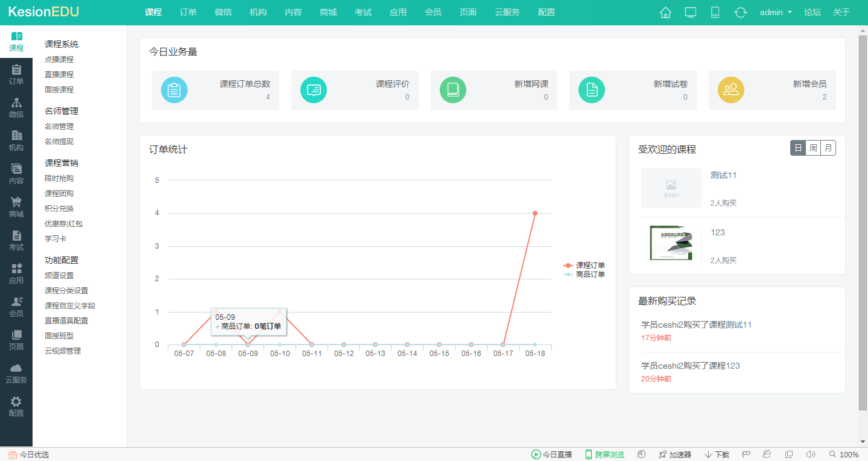Open mobile preview via the phone icon
868x461 pixels.
point(715,11)
